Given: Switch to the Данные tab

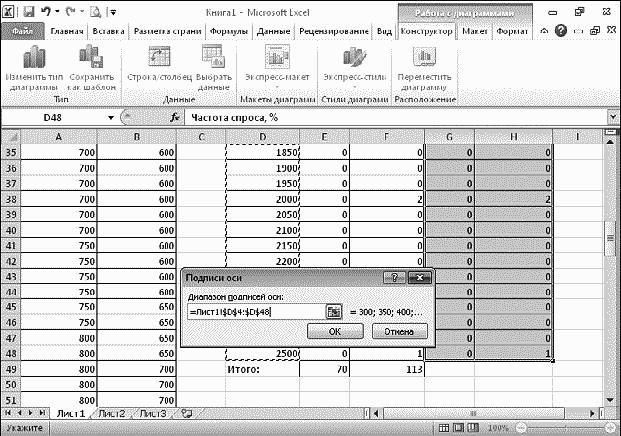Looking at the screenshot, I should point(273,31).
